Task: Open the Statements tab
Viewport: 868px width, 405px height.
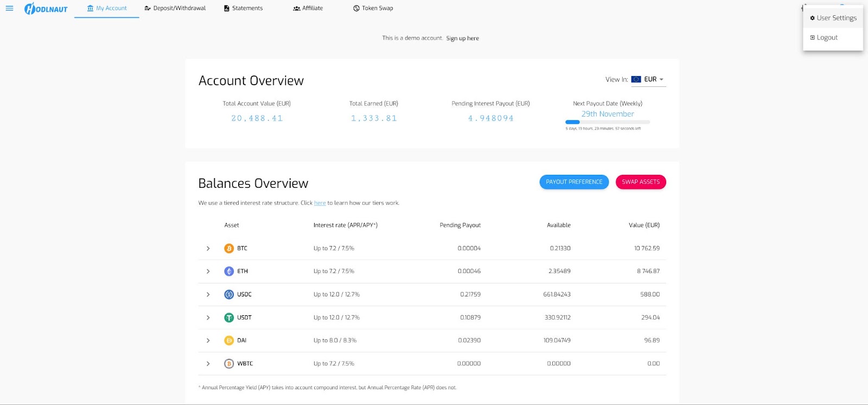Action: (x=243, y=8)
